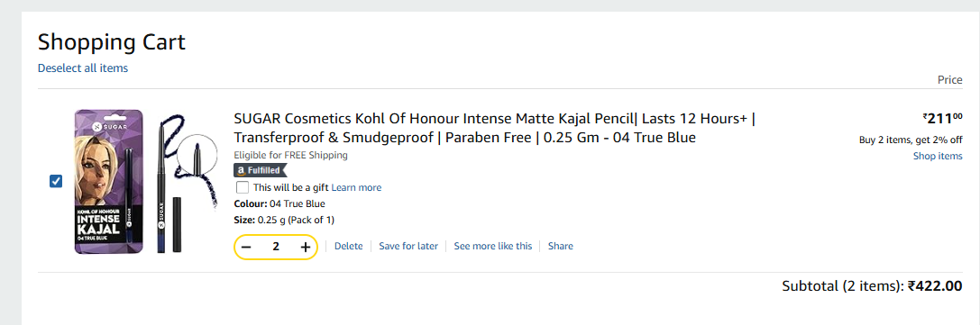The image size is (980, 325).
Task: Increase quantity with the plus icon
Action: coord(305,247)
